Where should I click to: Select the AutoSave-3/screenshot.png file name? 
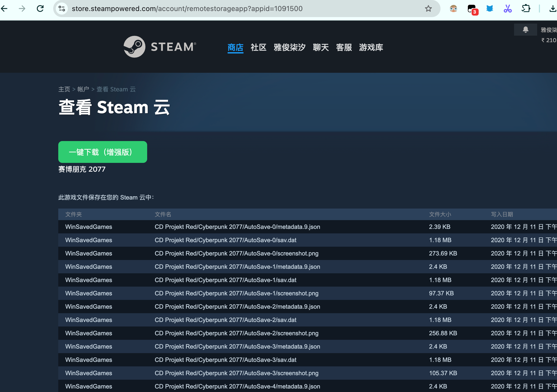click(237, 373)
